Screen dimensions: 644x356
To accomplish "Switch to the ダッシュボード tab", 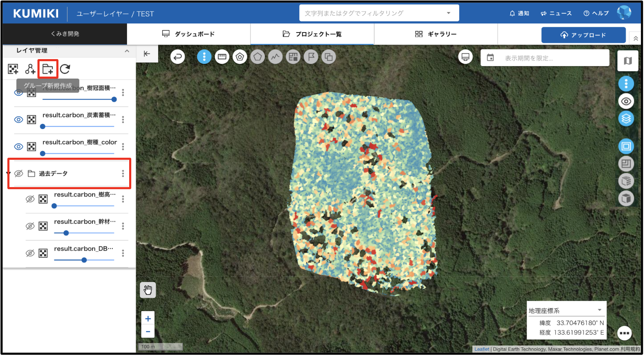I will tap(188, 34).
